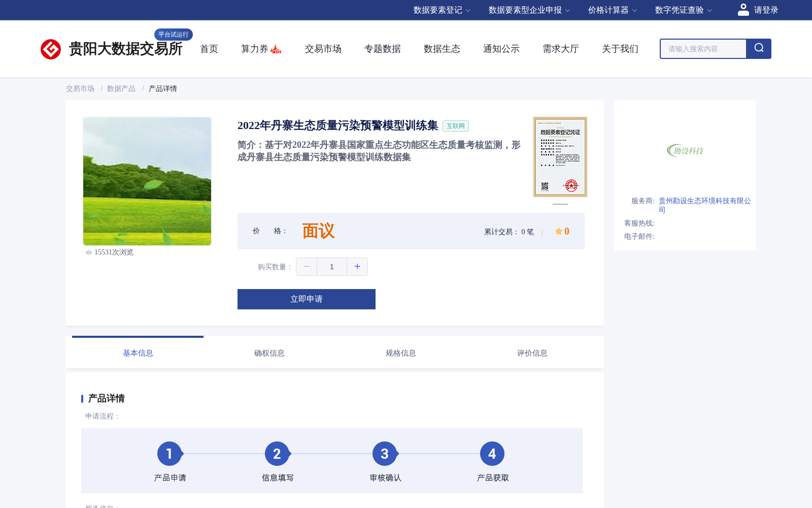Click the eye view-count icon
This screenshot has width=812, height=508.
click(89, 252)
